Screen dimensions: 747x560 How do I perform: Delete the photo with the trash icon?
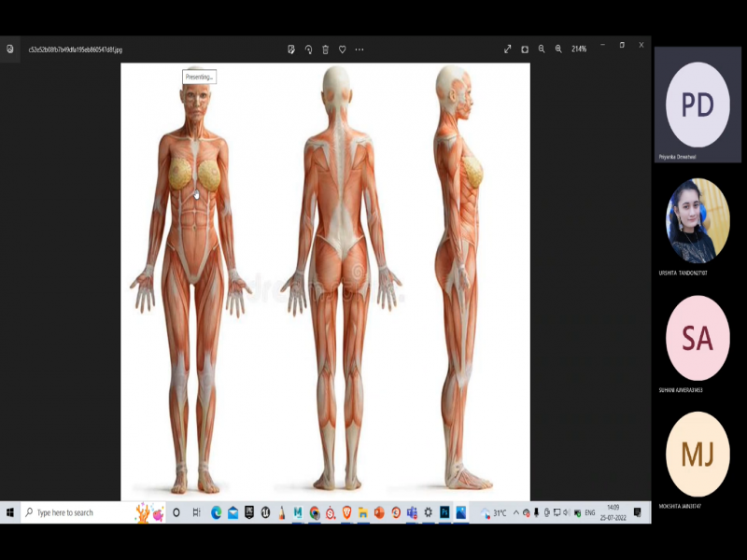pyautogui.click(x=325, y=49)
